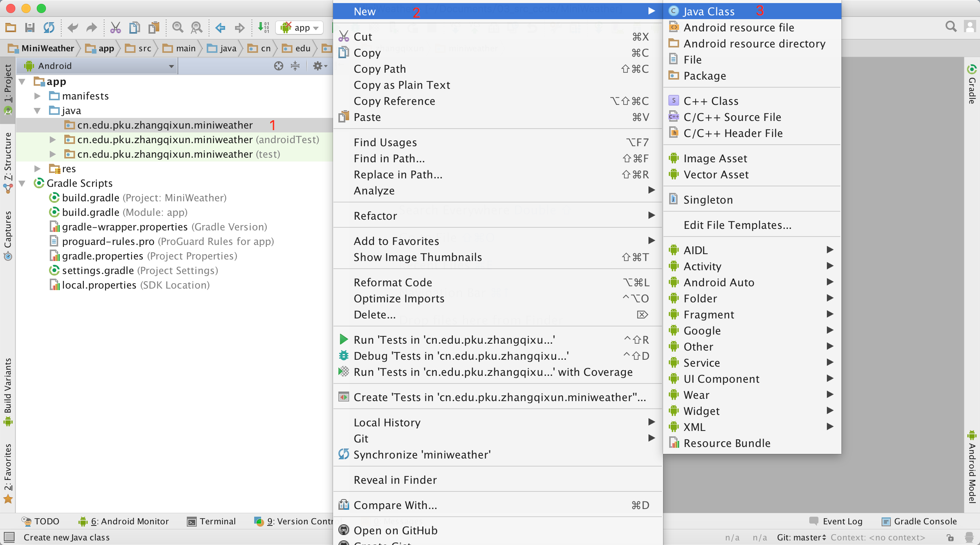Open the Android Model side panel
Viewport: 980px width, 545px height.
pos(972,467)
